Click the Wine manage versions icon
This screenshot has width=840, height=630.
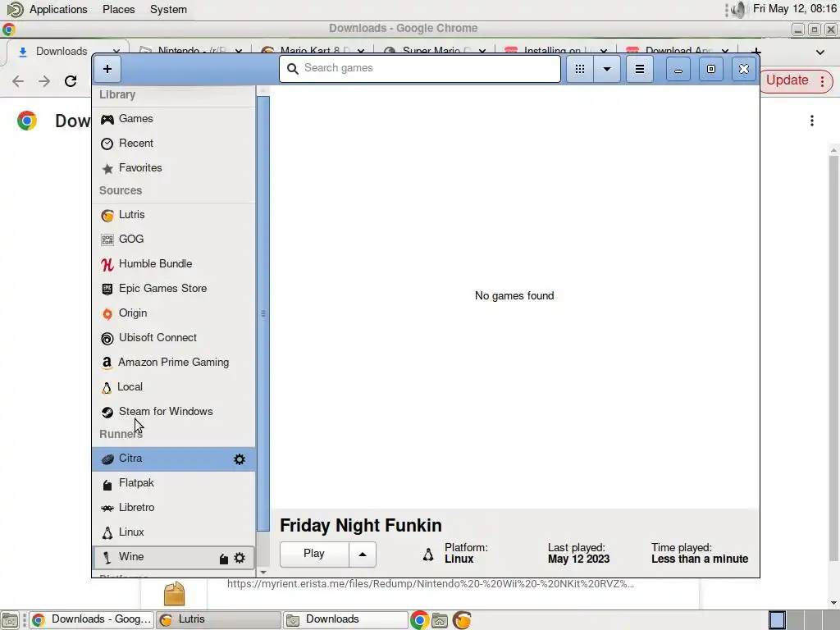(x=223, y=559)
